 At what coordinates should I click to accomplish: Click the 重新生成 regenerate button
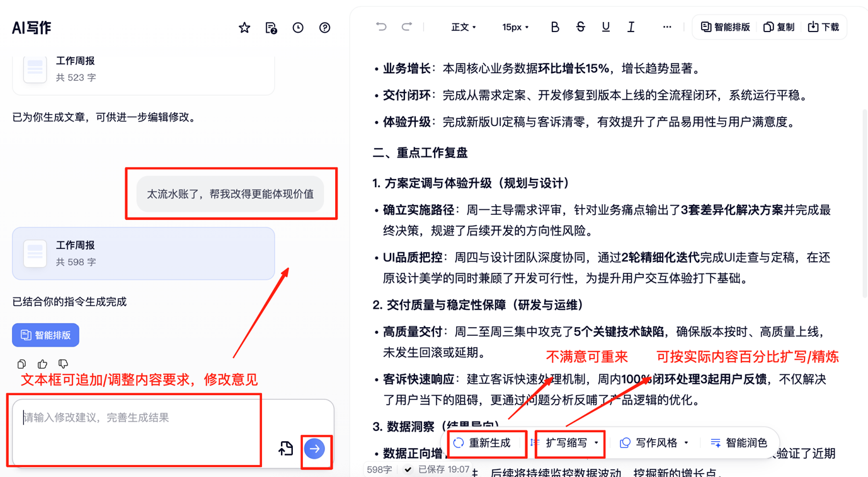tap(483, 443)
